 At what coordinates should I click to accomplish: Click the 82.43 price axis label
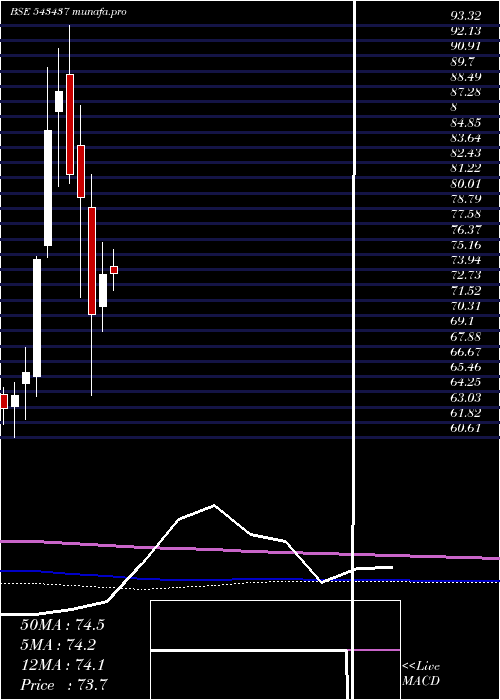(x=466, y=153)
